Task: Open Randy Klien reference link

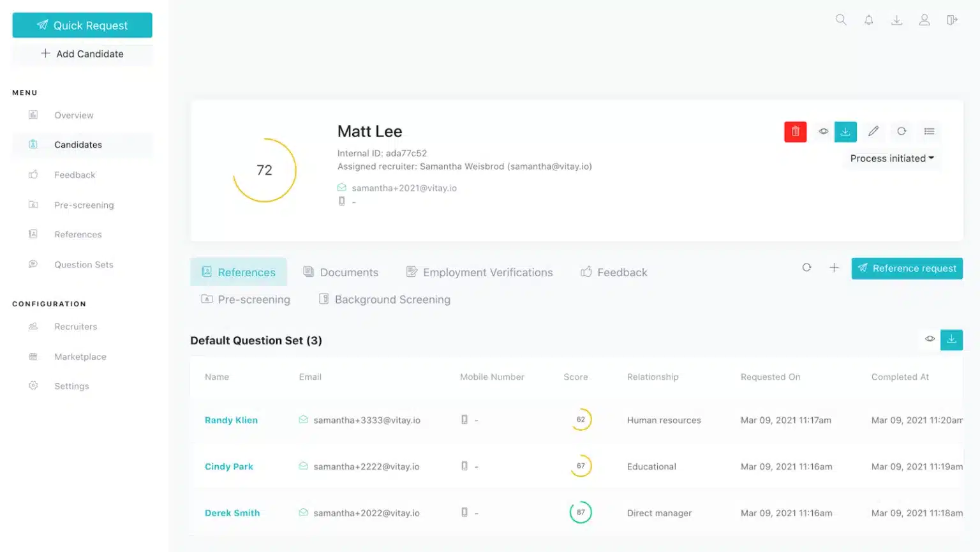Action: (231, 420)
